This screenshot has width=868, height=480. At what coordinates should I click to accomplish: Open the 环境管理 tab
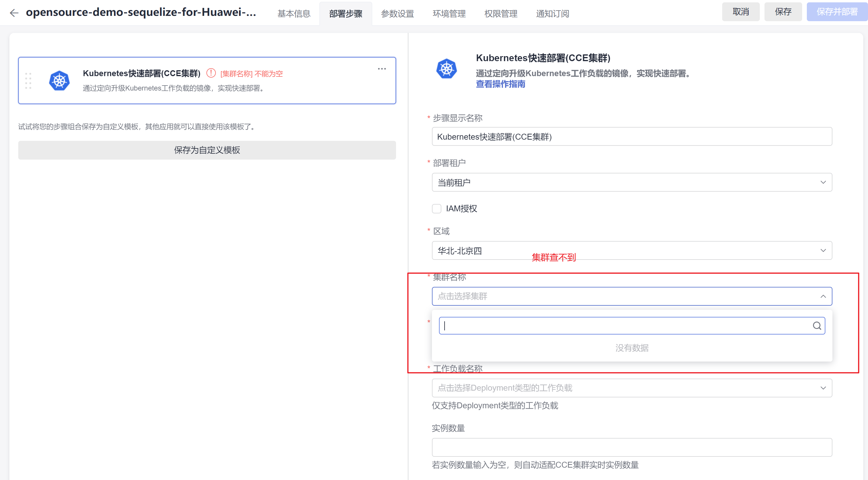[x=449, y=14]
